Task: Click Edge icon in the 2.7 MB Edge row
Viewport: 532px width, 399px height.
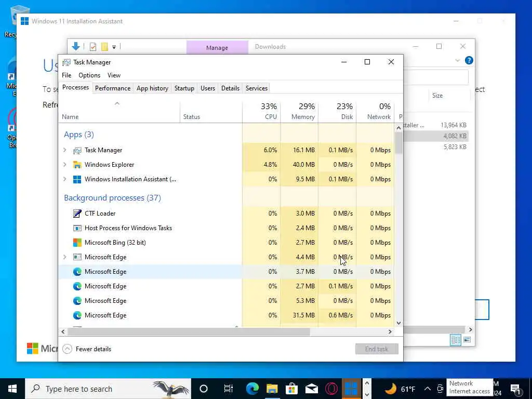Action: 77,286
